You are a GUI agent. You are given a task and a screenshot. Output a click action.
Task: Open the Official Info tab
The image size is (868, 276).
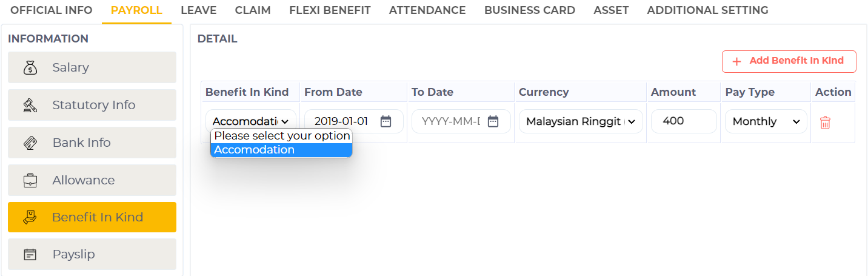click(x=52, y=10)
